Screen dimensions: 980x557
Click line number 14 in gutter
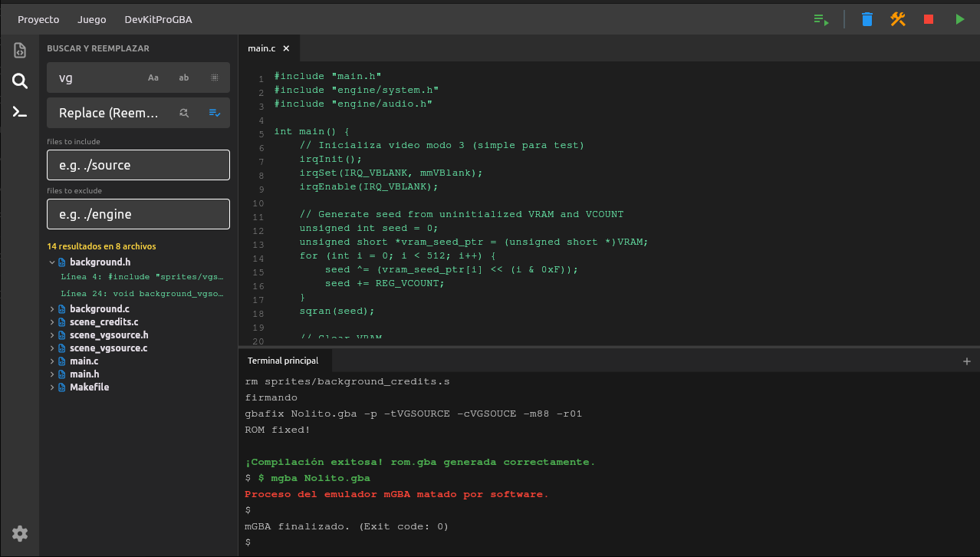[258, 259]
